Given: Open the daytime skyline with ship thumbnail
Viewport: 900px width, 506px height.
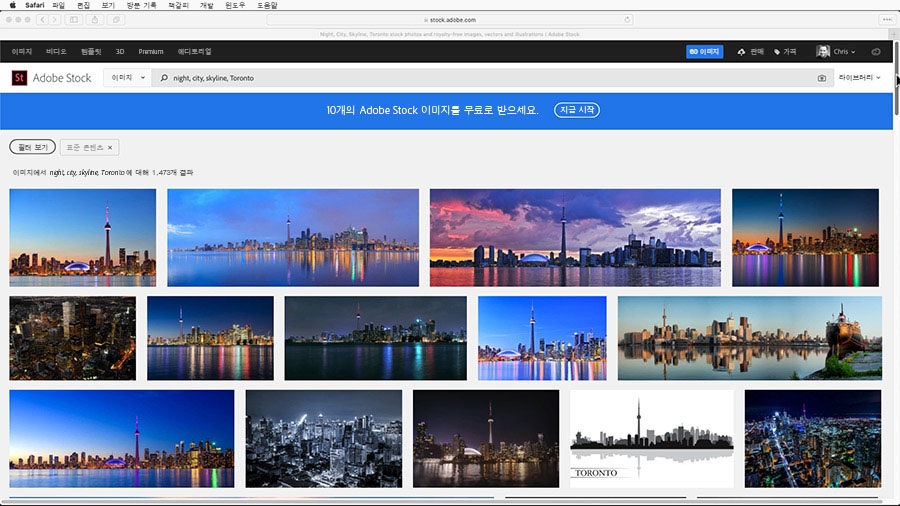Looking at the screenshot, I should coord(750,338).
